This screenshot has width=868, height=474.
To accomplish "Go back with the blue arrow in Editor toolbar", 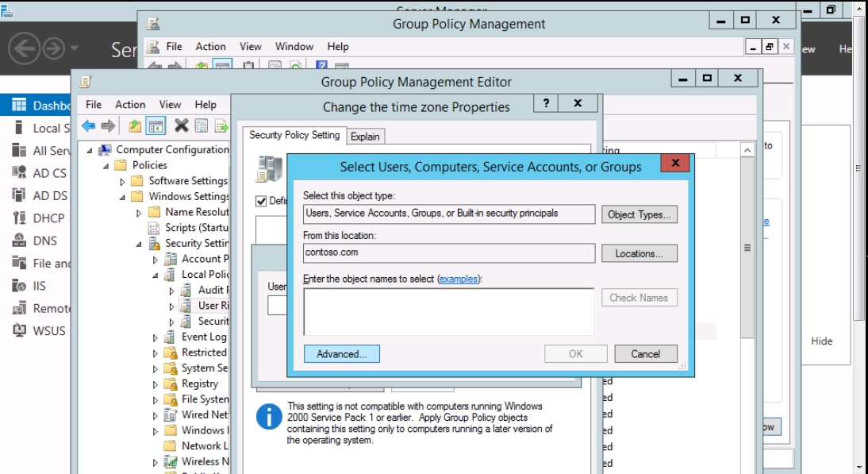I will click(89, 126).
